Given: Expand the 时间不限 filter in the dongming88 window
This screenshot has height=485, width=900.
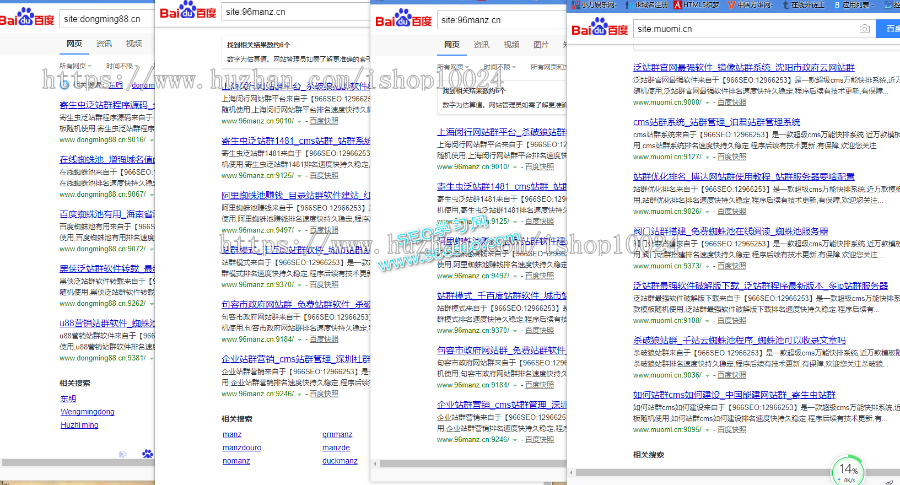Looking at the screenshot, I should (121, 66).
